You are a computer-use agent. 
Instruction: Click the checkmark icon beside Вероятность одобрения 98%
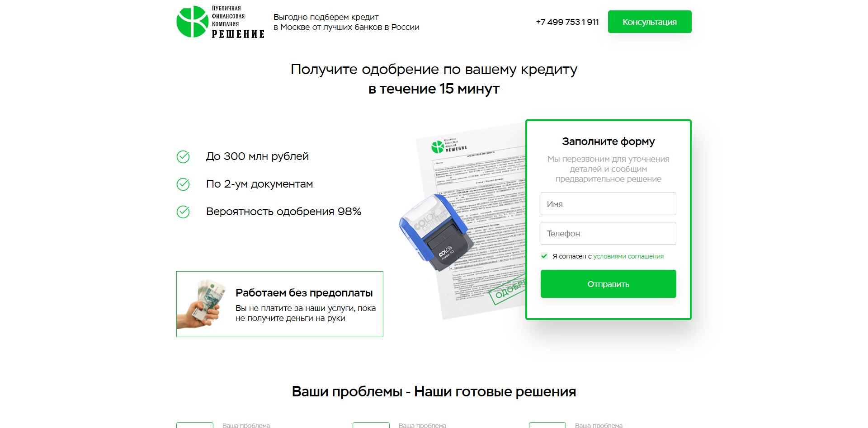pyautogui.click(x=183, y=212)
